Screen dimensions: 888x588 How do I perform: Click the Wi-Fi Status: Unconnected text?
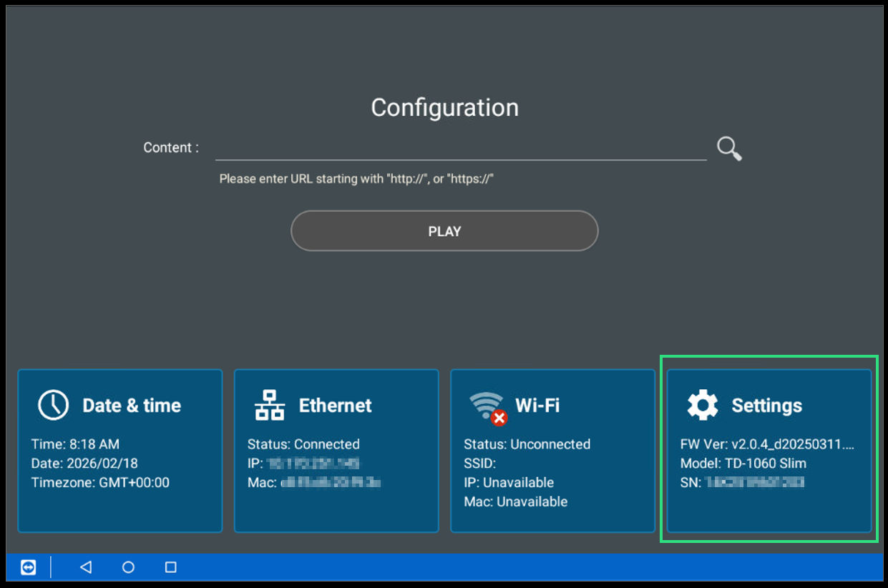point(527,444)
